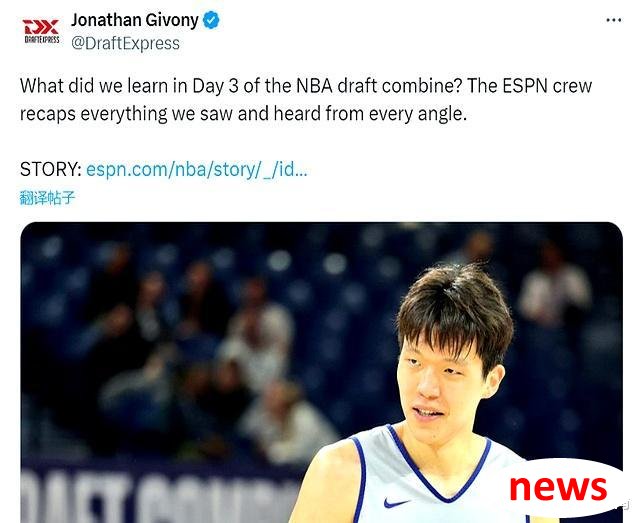Click the STORY: label text
The image size is (640, 523).
coord(51,169)
